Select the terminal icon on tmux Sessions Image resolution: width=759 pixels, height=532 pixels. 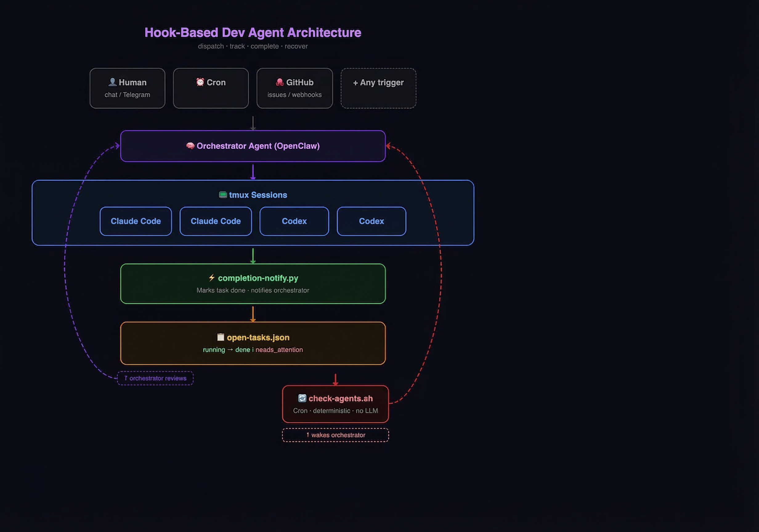tap(222, 195)
